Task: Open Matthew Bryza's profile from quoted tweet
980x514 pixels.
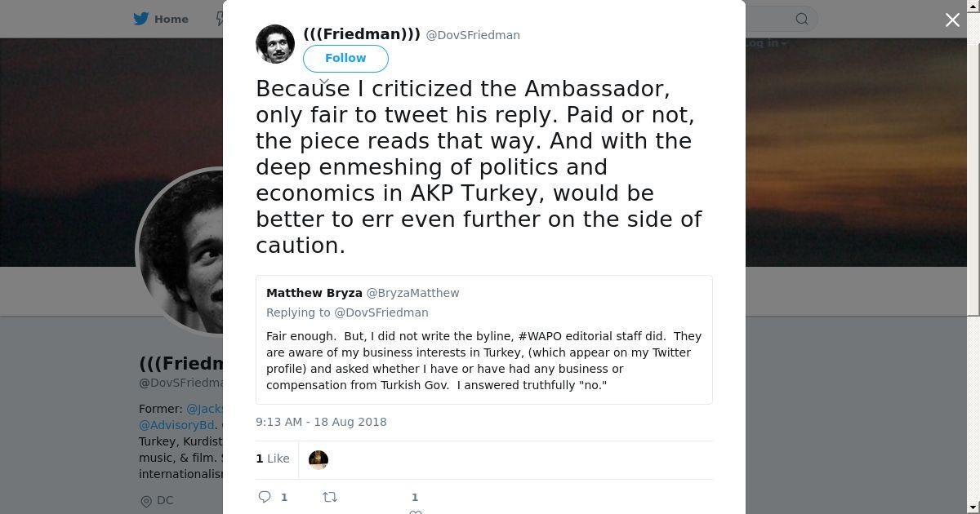Action: (314, 293)
